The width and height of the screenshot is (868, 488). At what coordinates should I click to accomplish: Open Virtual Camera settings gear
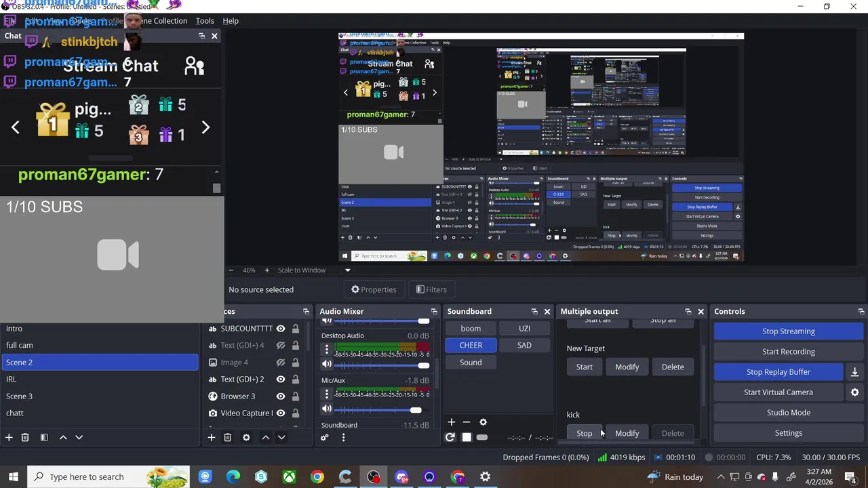(x=854, y=392)
